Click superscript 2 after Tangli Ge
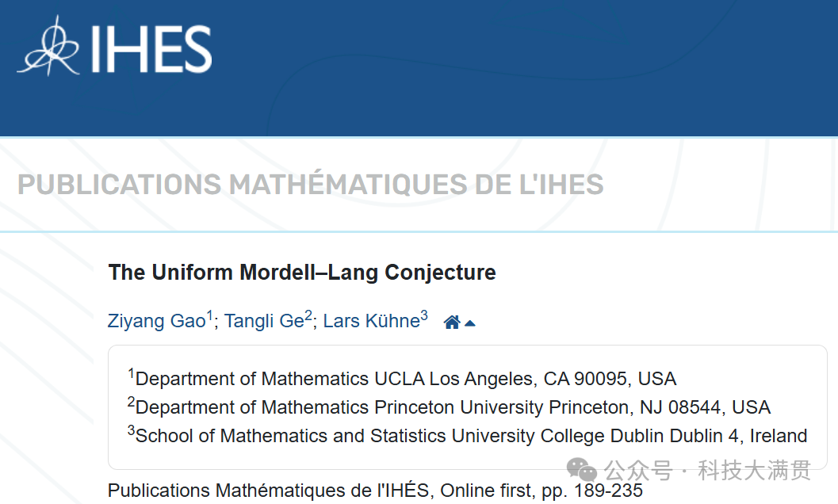The width and height of the screenshot is (838, 504). tap(308, 315)
